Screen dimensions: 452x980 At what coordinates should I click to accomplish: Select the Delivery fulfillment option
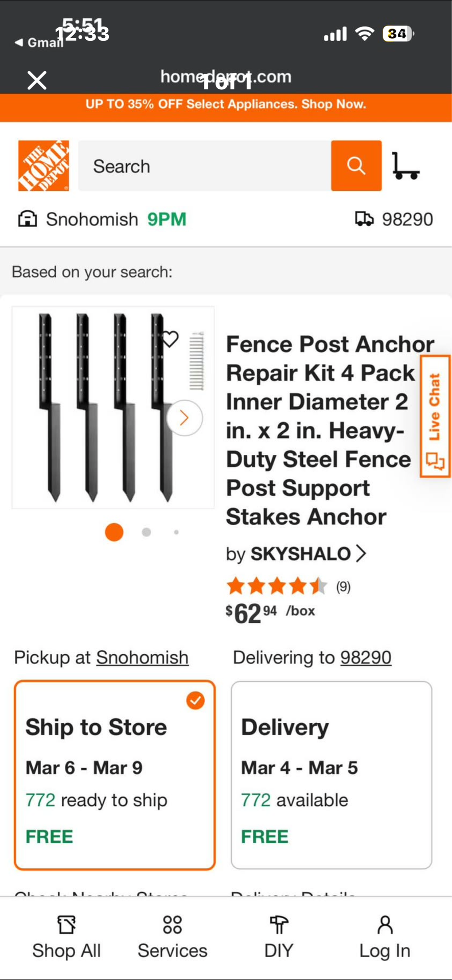pyautogui.click(x=331, y=775)
